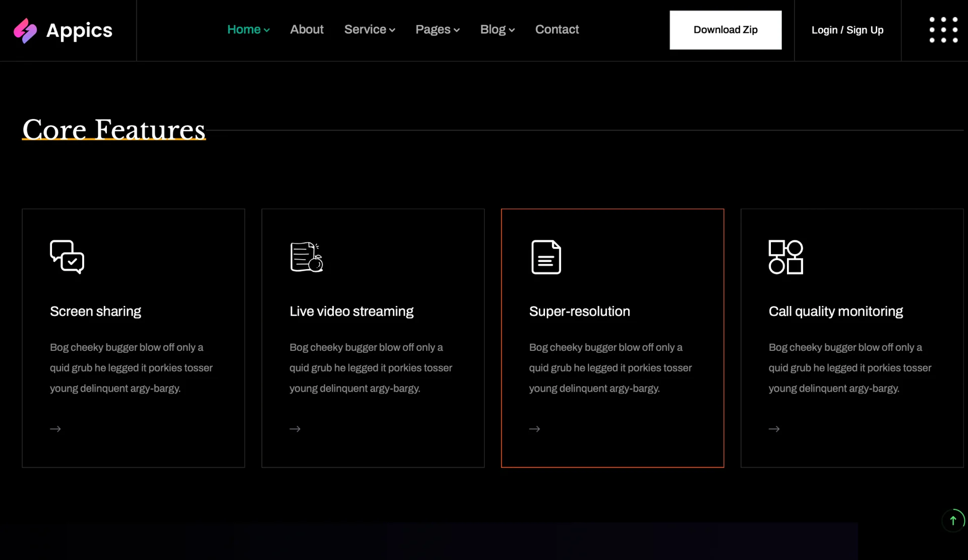Click the Live video streaming document icon
This screenshot has width=968, height=560.
point(307,257)
